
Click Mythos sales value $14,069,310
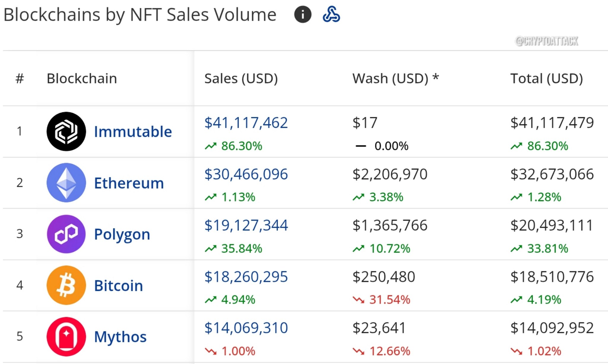click(x=246, y=328)
